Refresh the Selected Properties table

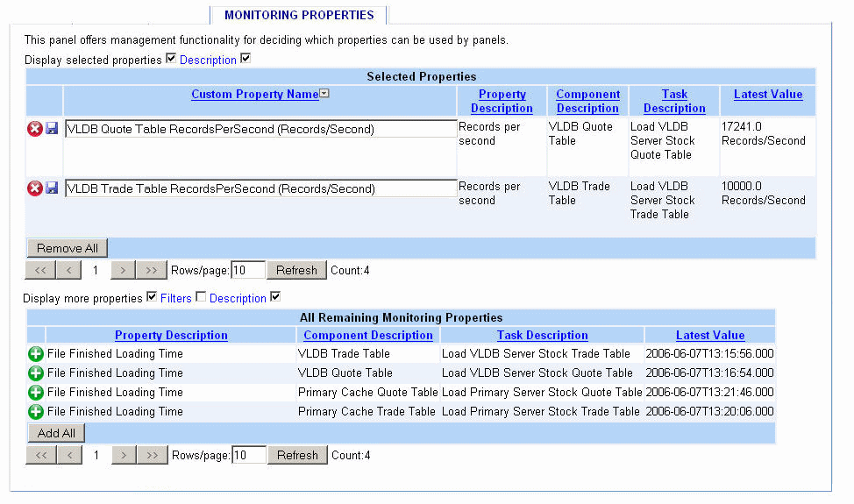point(296,270)
